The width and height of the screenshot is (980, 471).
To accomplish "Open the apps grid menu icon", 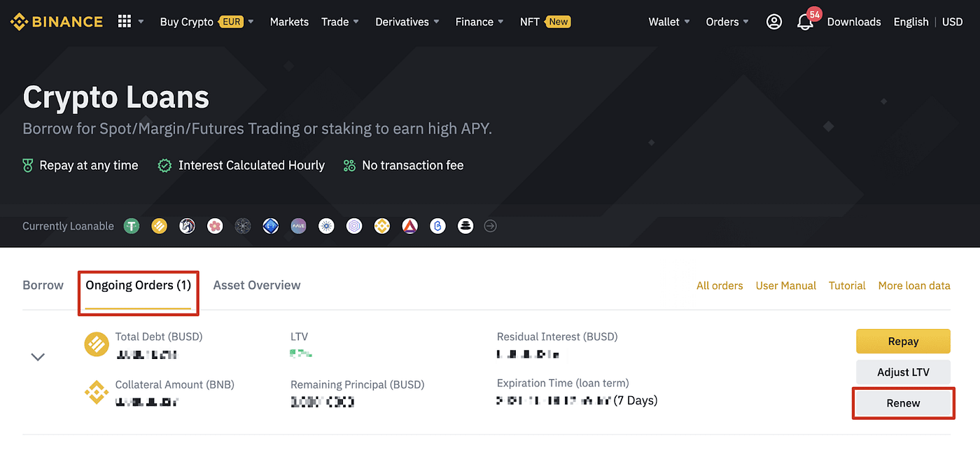I will click(125, 22).
